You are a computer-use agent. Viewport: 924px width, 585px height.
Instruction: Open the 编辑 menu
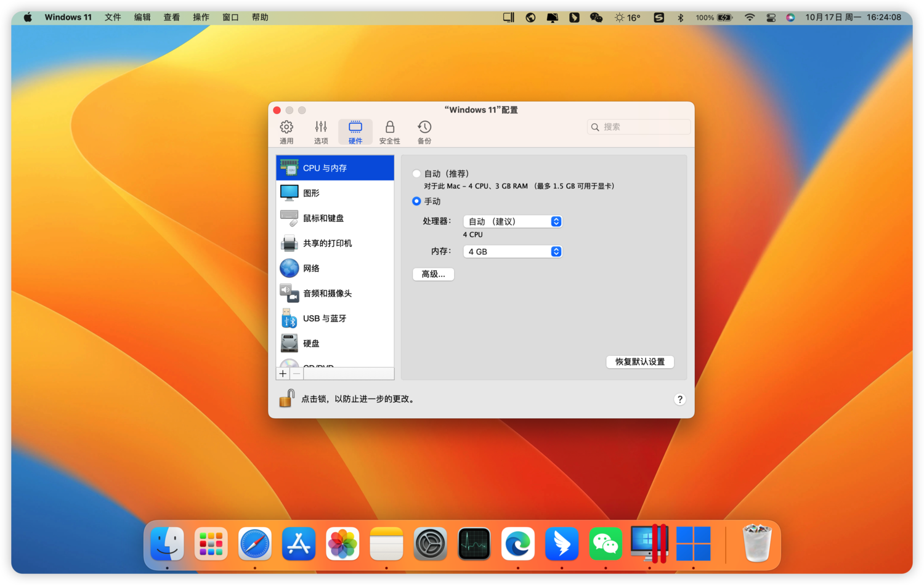(142, 17)
